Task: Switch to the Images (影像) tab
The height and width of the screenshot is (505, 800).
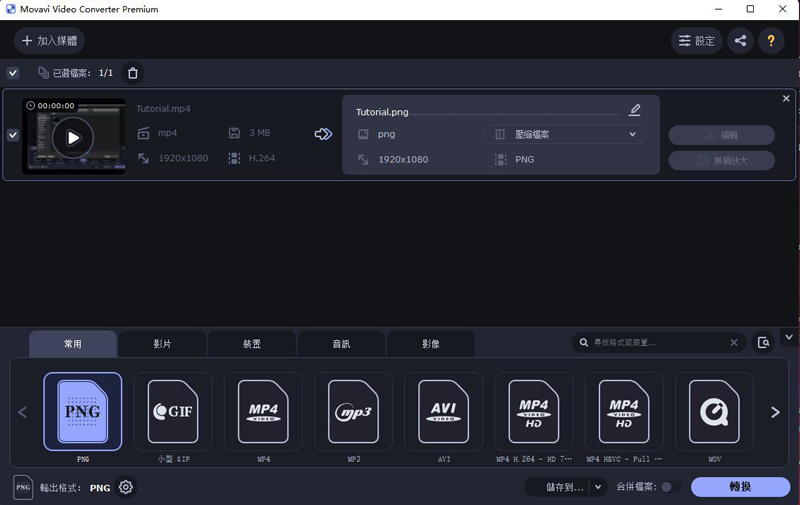Action: click(x=431, y=344)
